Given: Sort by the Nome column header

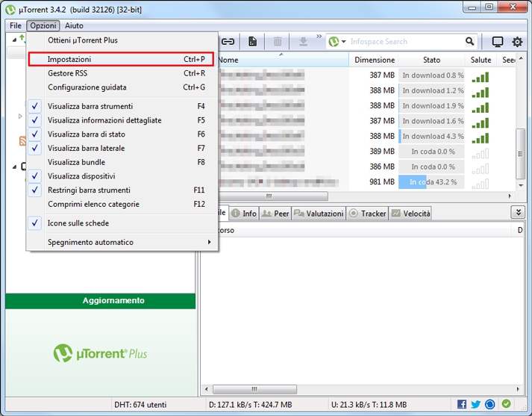Looking at the screenshot, I should click(x=284, y=60).
